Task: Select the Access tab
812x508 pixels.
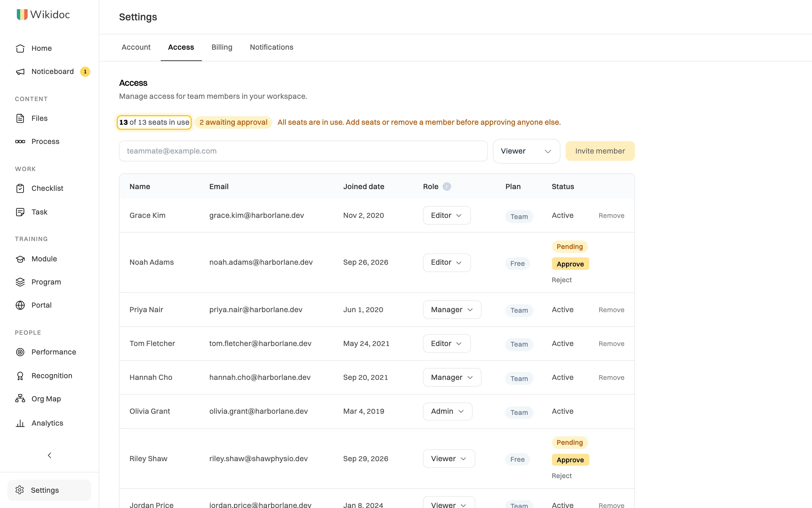Action: (181, 47)
